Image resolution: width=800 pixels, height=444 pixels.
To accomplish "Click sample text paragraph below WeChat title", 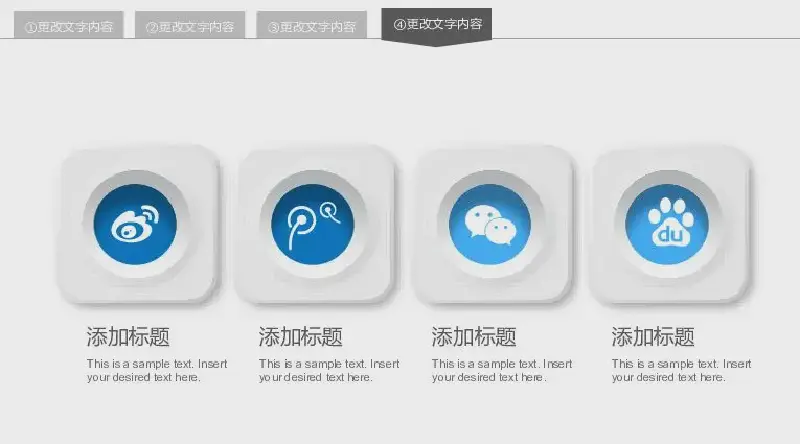I will point(502,371).
